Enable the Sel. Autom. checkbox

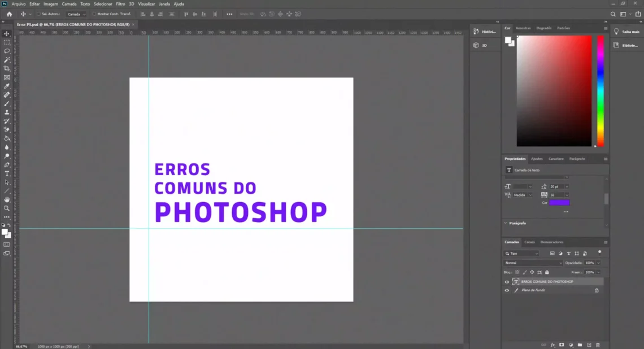(38, 14)
